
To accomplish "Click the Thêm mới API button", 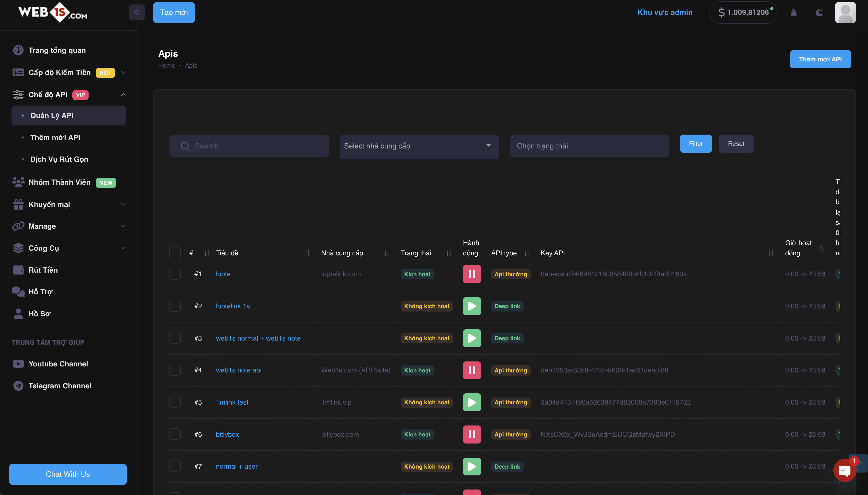I will tap(820, 59).
